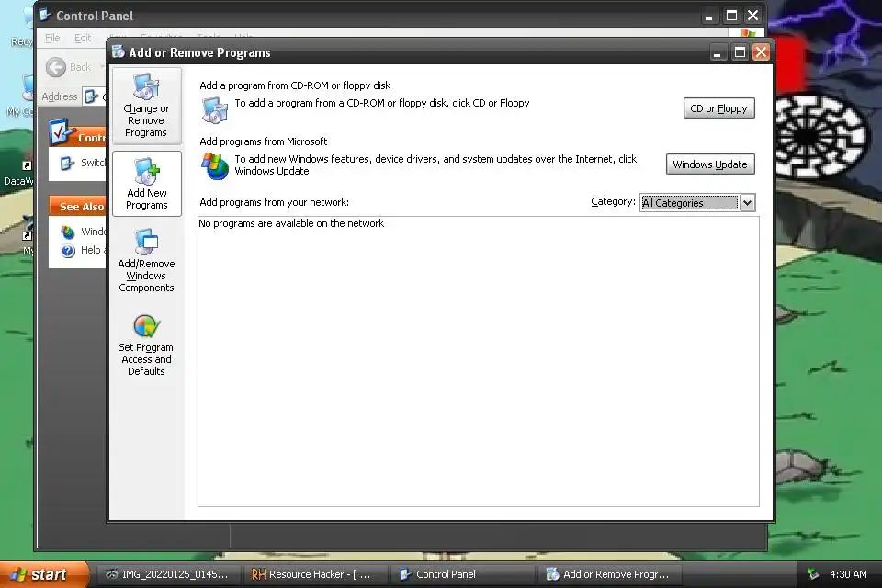Image resolution: width=882 pixels, height=588 pixels.
Task: Open Edit menu in Control Panel window
Action: coord(83,38)
